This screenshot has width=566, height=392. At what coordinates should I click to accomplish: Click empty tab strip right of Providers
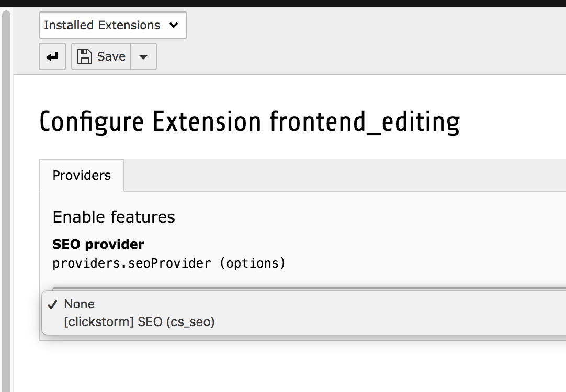point(345,175)
